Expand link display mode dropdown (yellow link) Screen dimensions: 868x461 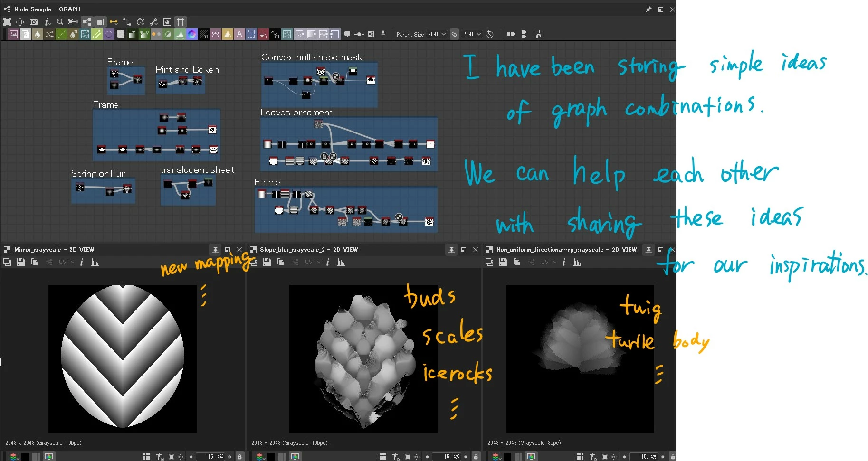(114, 22)
